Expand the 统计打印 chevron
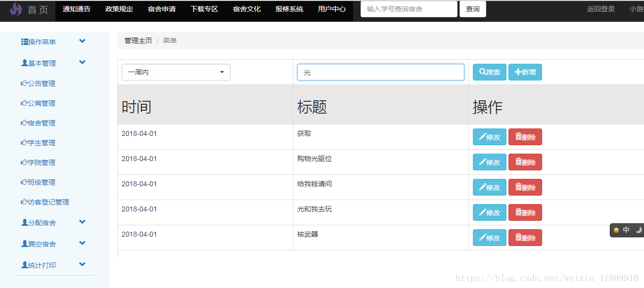 (83, 264)
